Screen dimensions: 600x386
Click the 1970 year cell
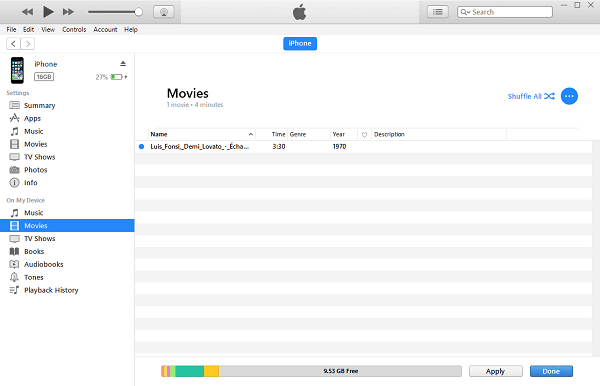point(339,147)
